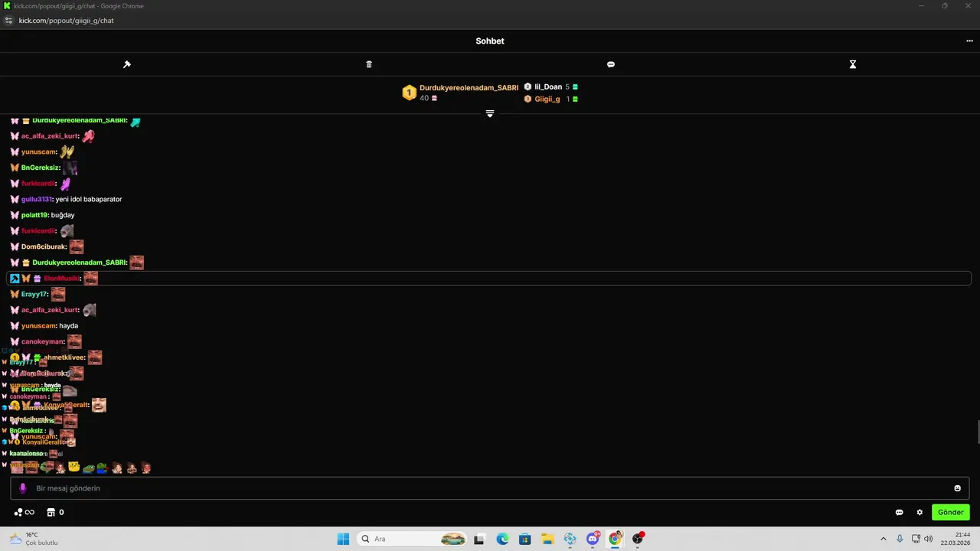
Task: Click the teal emote in the first SABRI message
Action: [x=136, y=121]
